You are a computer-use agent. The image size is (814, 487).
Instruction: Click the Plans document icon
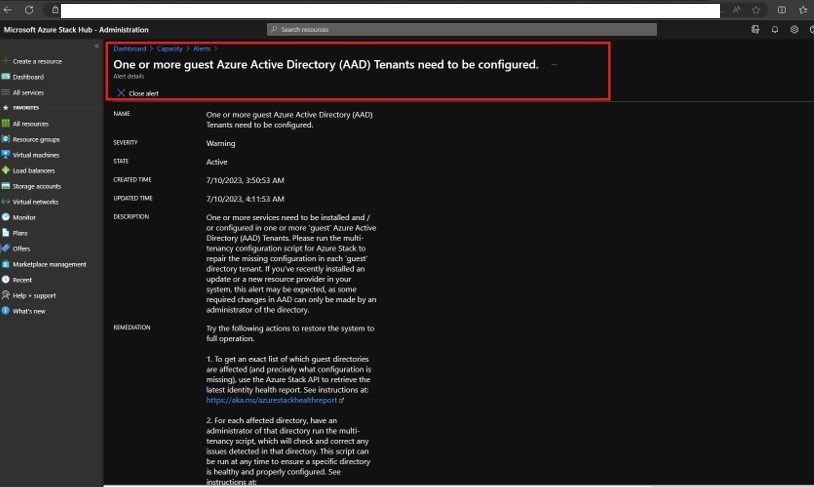[6, 233]
